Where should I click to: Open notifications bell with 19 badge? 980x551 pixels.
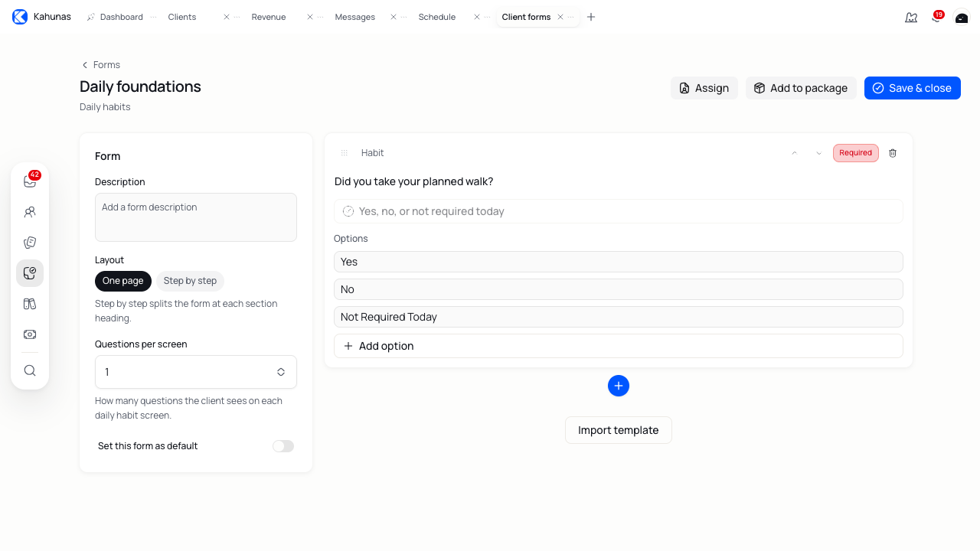tap(936, 17)
